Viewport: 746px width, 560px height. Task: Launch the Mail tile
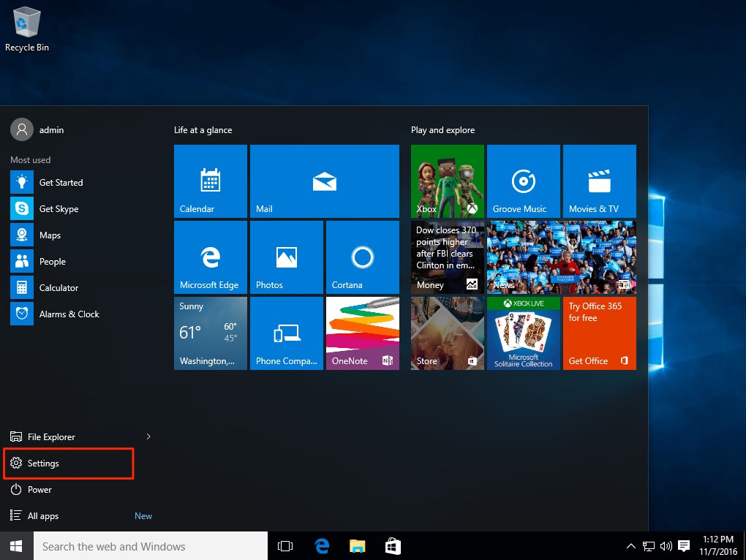pos(324,181)
